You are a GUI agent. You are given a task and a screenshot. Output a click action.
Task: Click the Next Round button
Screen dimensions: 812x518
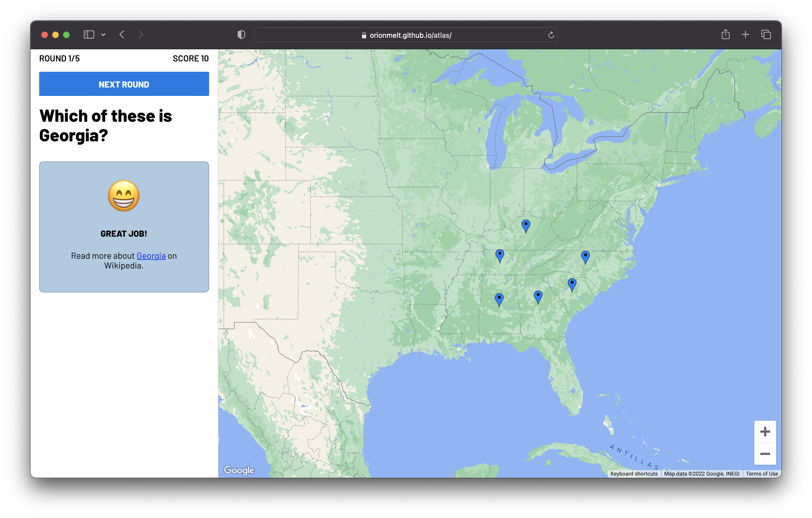tap(124, 84)
